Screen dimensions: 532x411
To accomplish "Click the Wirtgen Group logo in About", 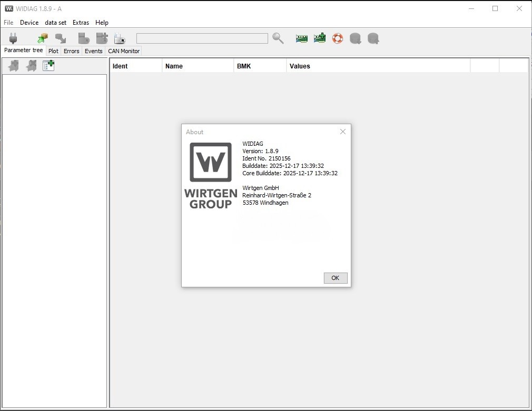I will click(x=211, y=175).
